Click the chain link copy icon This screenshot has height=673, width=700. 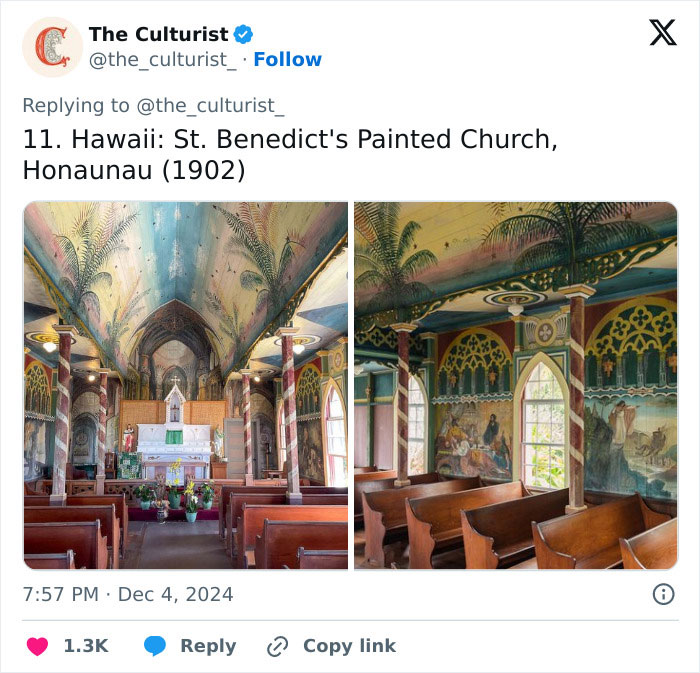tap(277, 646)
